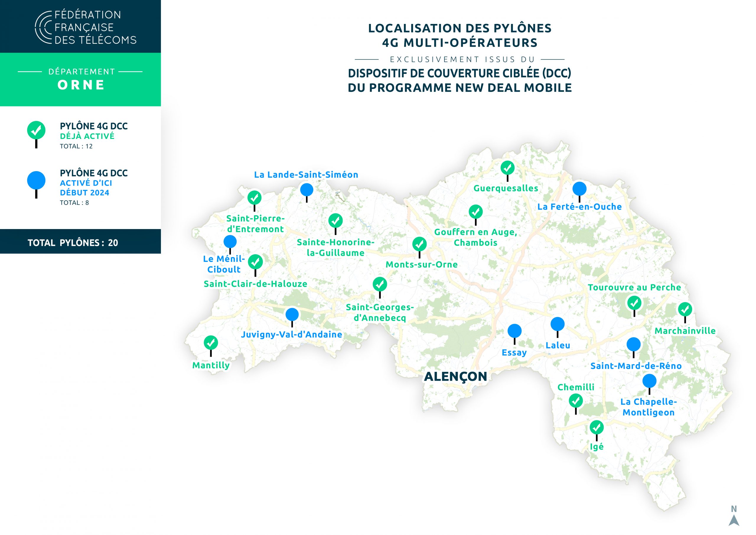This screenshot has width=756, height=535.
Task: Click the 'LOCALISATION DES PYLÔNES' title line
Action: [x=460, y=28]
